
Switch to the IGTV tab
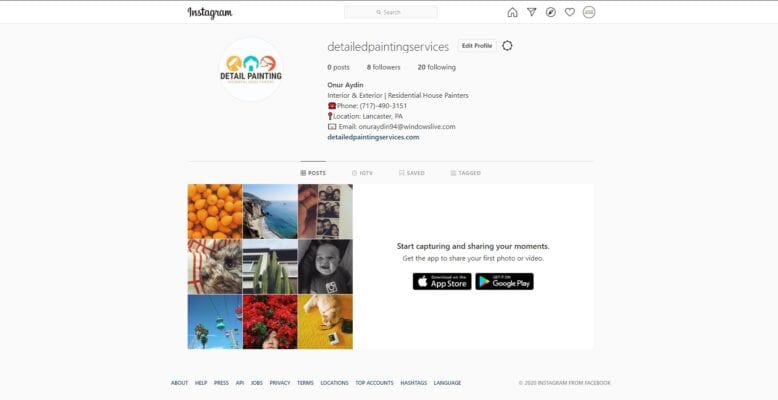[x=362, y=173]
